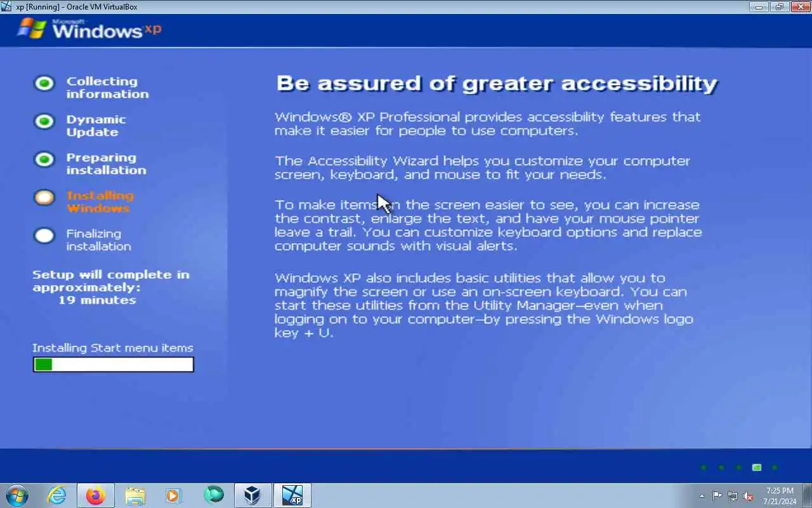Click the green round play icon in taskbar
The height and width of the screenshot is (508, 812).
point(214,495)
